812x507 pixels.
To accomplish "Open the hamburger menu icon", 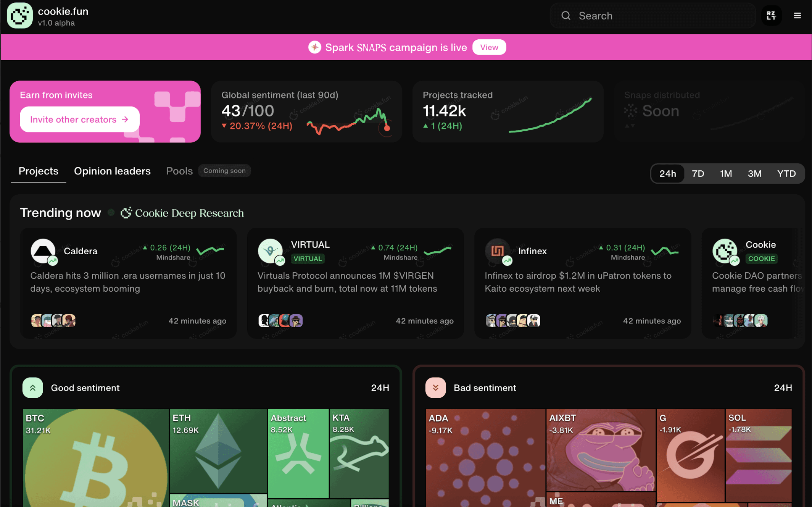I will click(x=797, y=16).
